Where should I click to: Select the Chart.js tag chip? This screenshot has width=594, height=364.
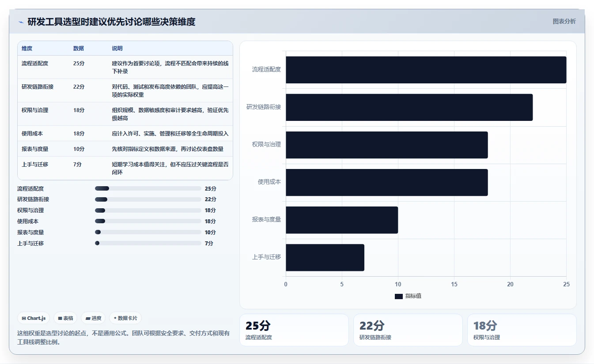pos(34,318)
